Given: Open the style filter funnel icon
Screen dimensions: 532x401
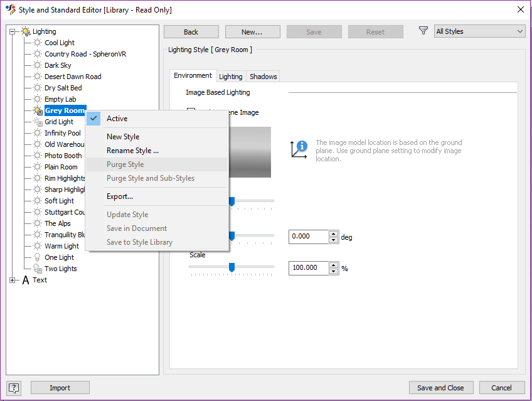Looking at the screenshot, I should [423, 31].
